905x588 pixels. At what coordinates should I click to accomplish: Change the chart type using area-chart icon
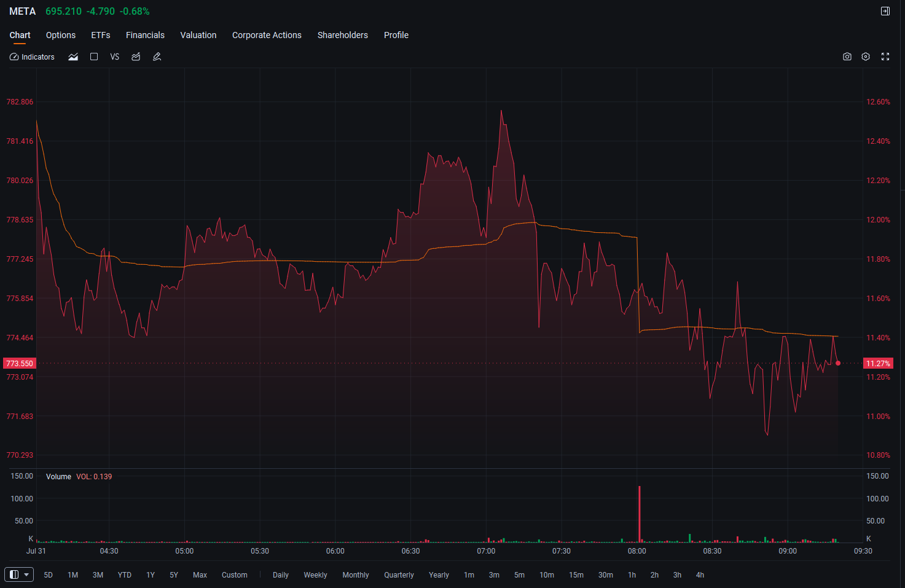click(x=73, y=57)
